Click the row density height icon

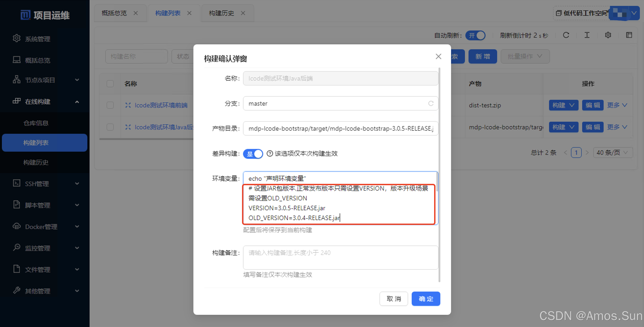point(587,35)
